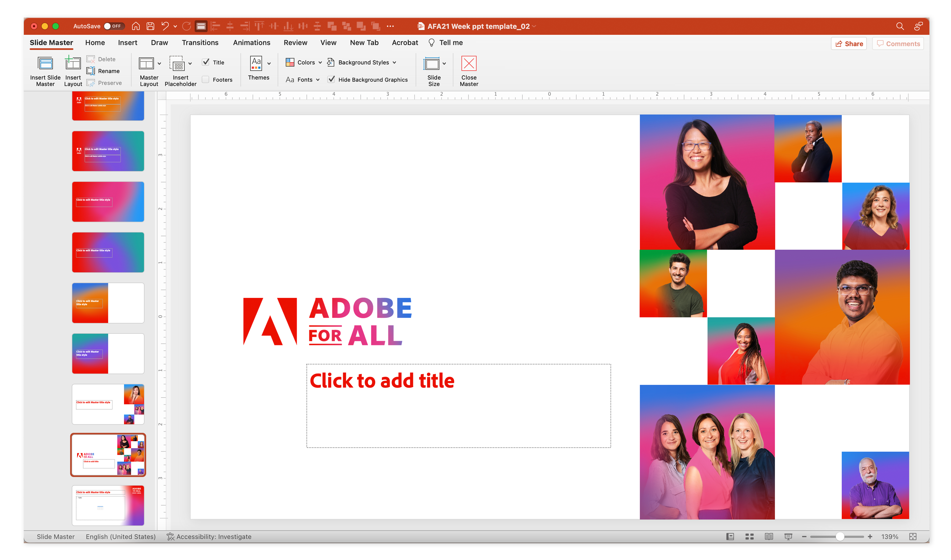Click the Rename layout button

103,71
